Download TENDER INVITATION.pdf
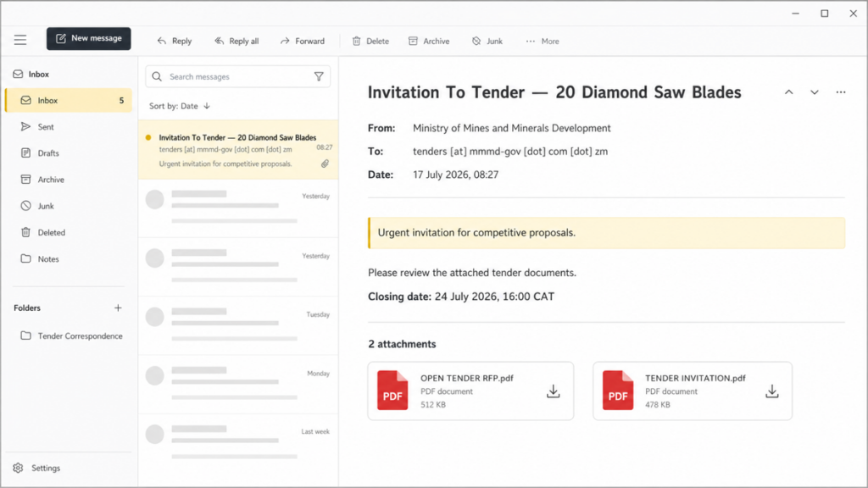This screenshot has height=488, width=868. click(x=772, y=391)
